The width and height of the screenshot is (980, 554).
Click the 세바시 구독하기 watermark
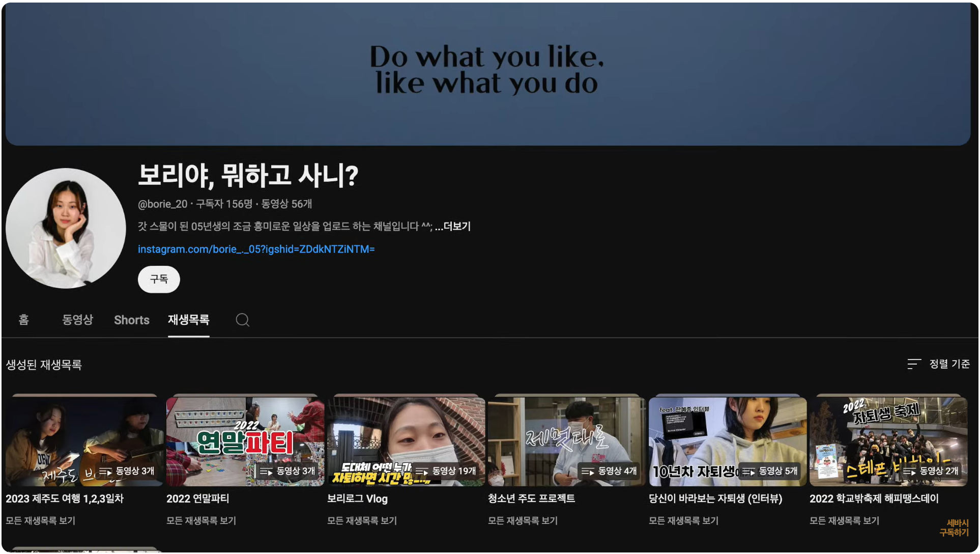click(954, 528)
